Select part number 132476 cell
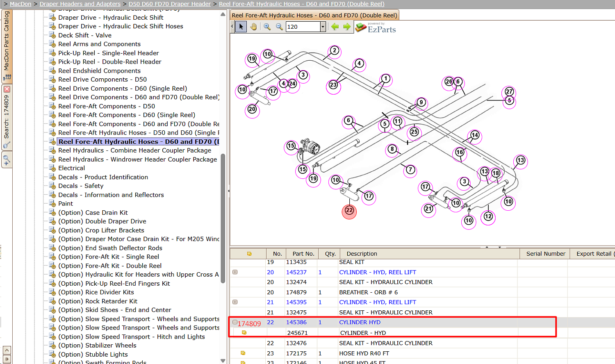The width and height of the screenshot is (615, 364). pyautogui.click(x=296, y=343)
